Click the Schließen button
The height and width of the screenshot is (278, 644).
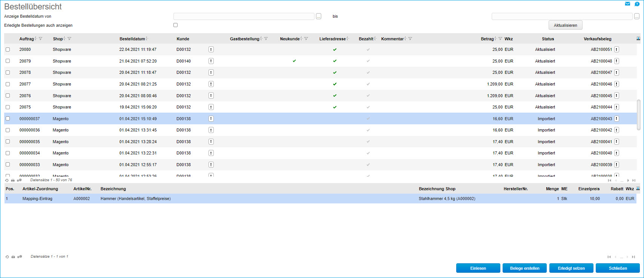(618, 268)
